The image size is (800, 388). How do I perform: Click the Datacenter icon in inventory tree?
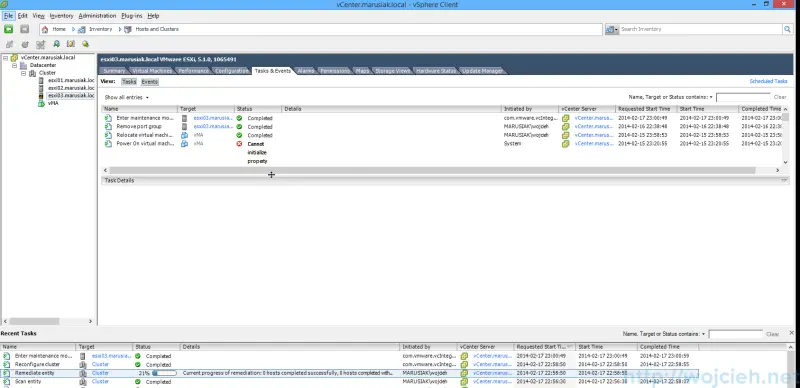click(x=23, y=65)
